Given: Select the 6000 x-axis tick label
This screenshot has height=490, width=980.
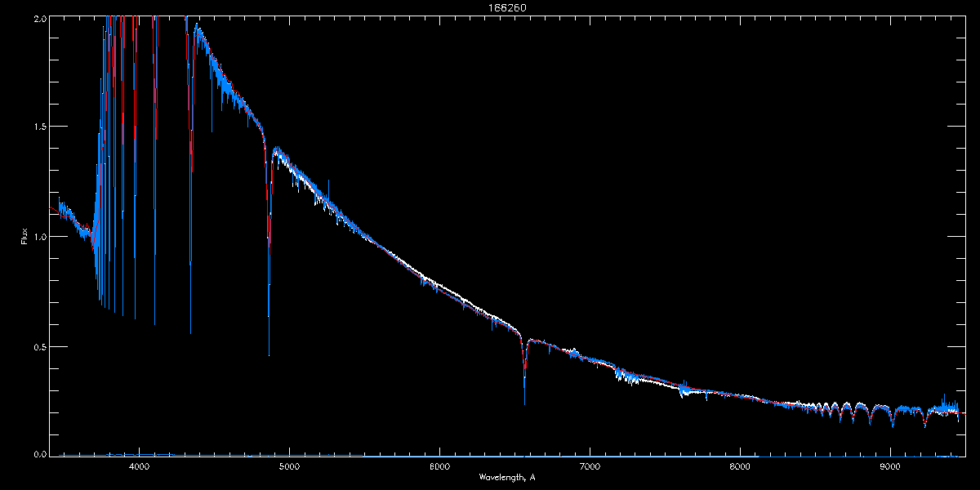Looking at the screenshot, I should click(x=439, y=466).
